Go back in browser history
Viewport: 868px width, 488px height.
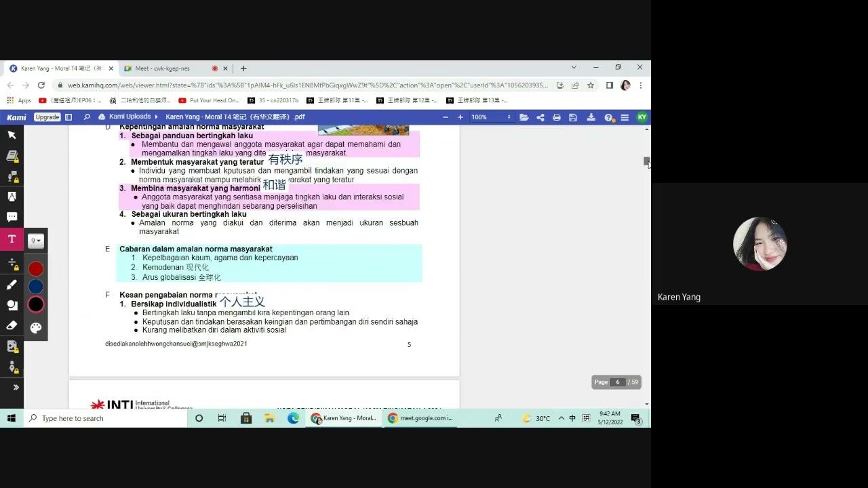10,85
